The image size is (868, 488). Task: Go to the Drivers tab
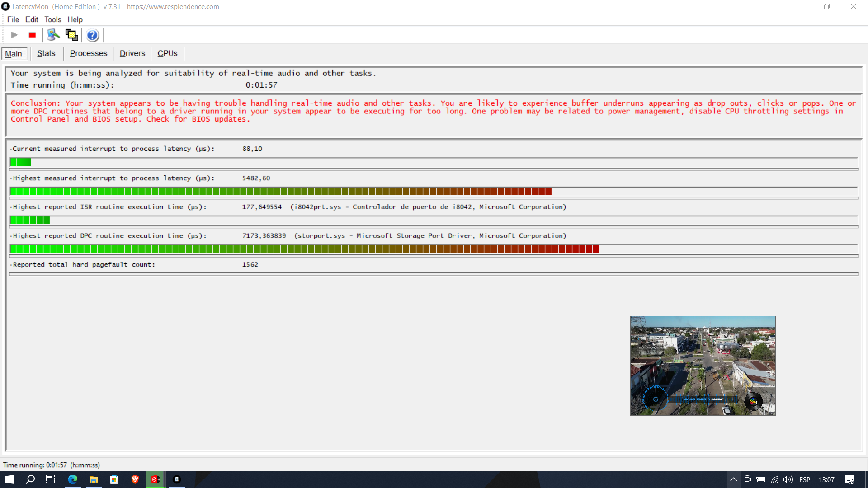(x=132, y=53)
